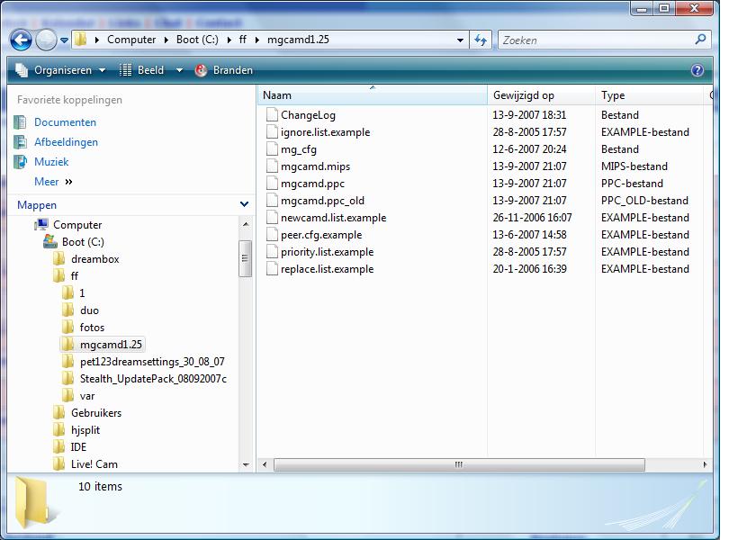The height and width of the screenshot is (540, 756).
Task: Select the mgcamd.ppc file icon
Action: pyautogui.click(x=273, y=184)
